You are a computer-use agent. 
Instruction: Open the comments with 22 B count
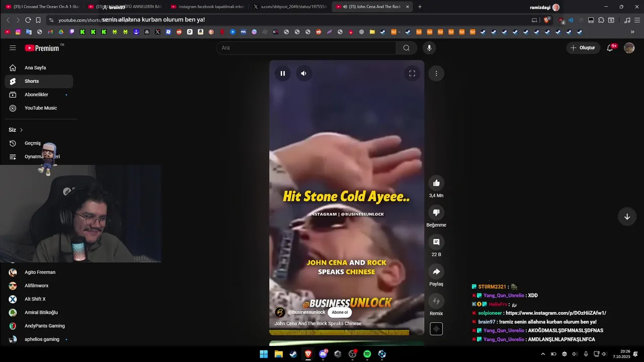tap(436, 242)
